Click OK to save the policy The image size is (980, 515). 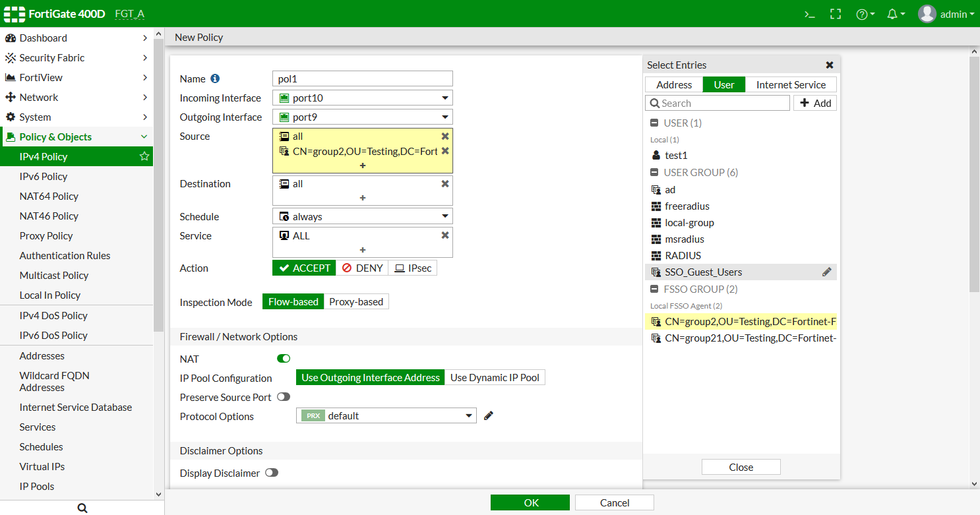coord(530,502)
